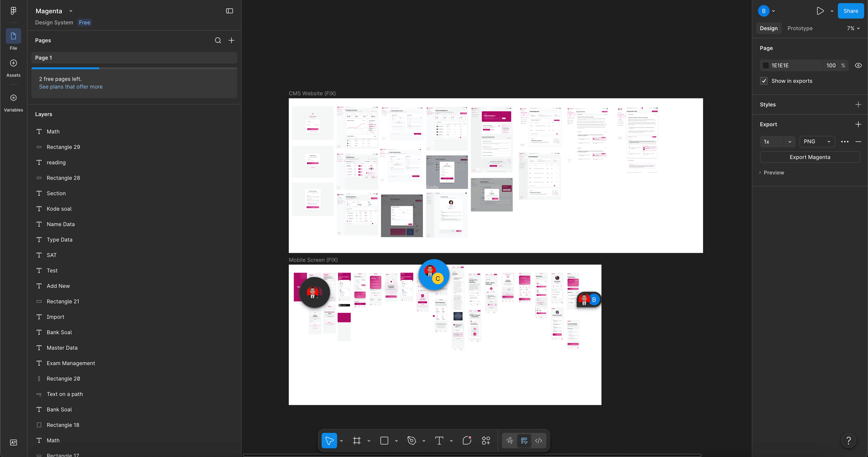Click the page background color swatch
868x457 pixels.
[766, 65]
